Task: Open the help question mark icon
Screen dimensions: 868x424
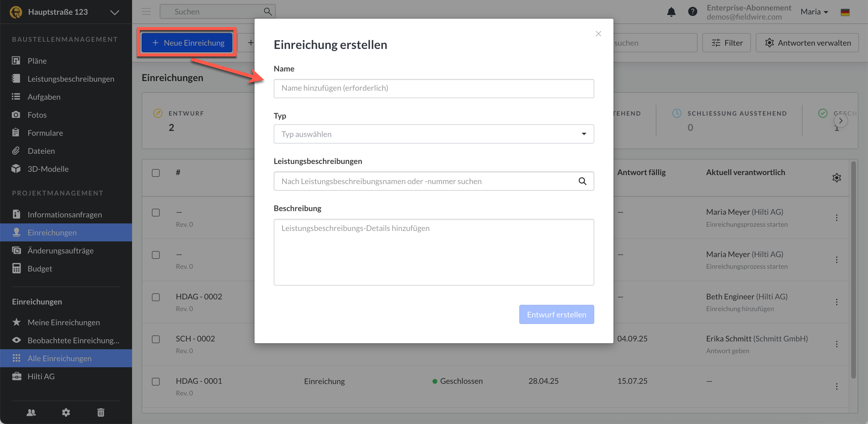Action: click(692, 12)
